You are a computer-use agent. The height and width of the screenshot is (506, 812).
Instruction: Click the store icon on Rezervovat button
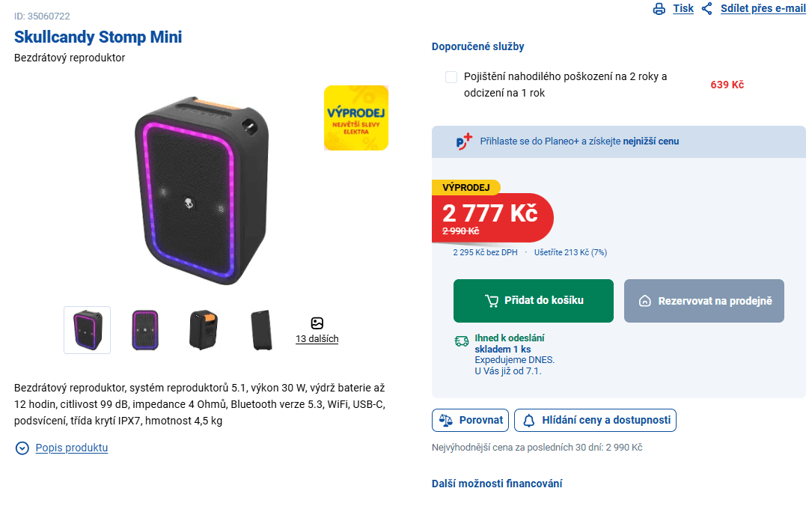pyautogui.click(x=644, y=300)
